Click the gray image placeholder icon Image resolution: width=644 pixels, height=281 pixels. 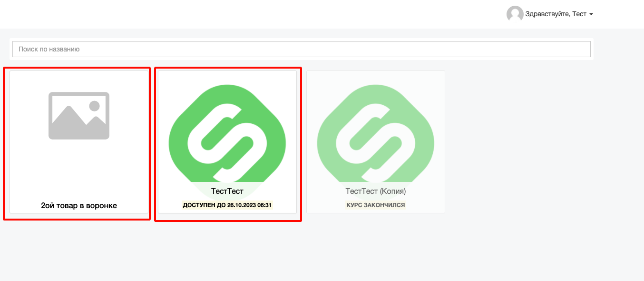79,116
